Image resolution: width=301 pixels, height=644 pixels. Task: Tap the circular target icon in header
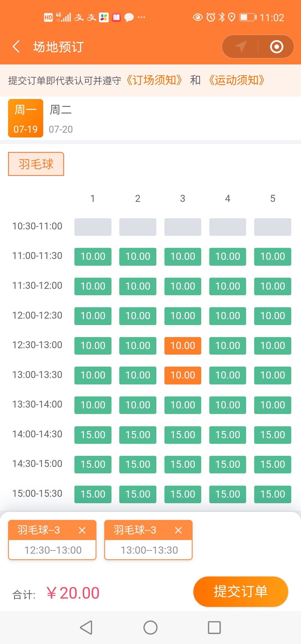pos(276,47)
